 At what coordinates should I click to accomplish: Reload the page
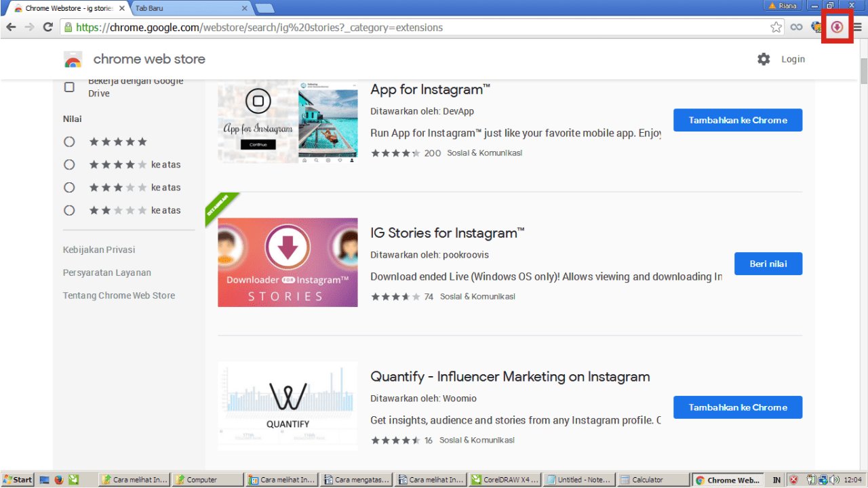[x=47, y=27]
